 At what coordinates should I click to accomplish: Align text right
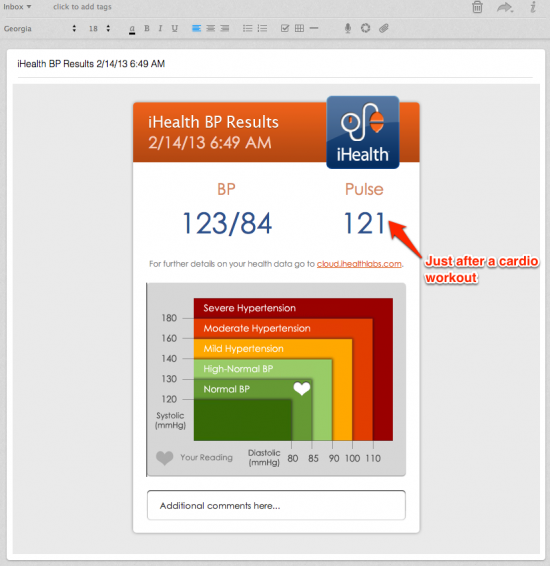point(224,28)
